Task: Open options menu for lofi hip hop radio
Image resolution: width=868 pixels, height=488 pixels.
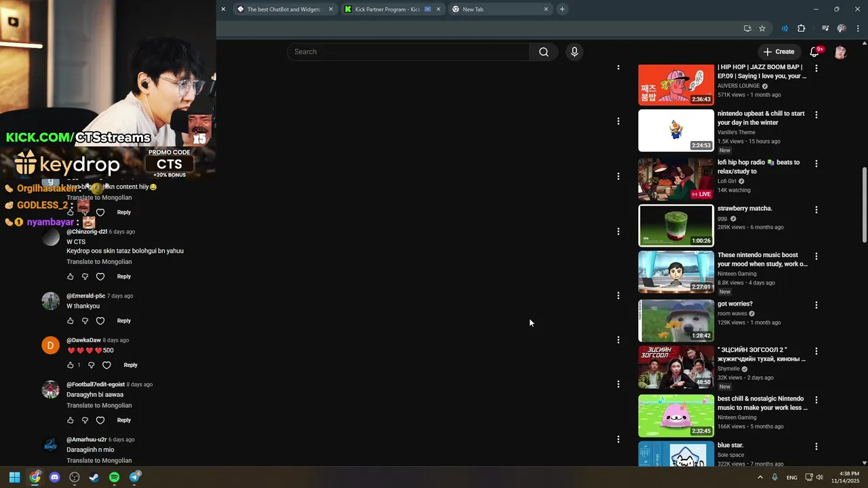Action: click(x=816, y=164)
